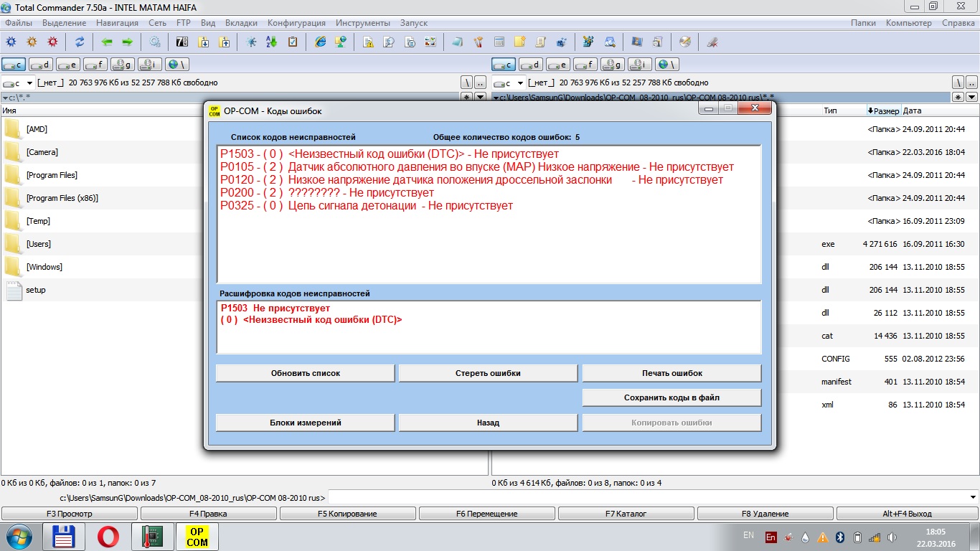This screenshot has width=980, height=551.
Task: Click the Bluetooth tray icon
Action: pos(839,537)
